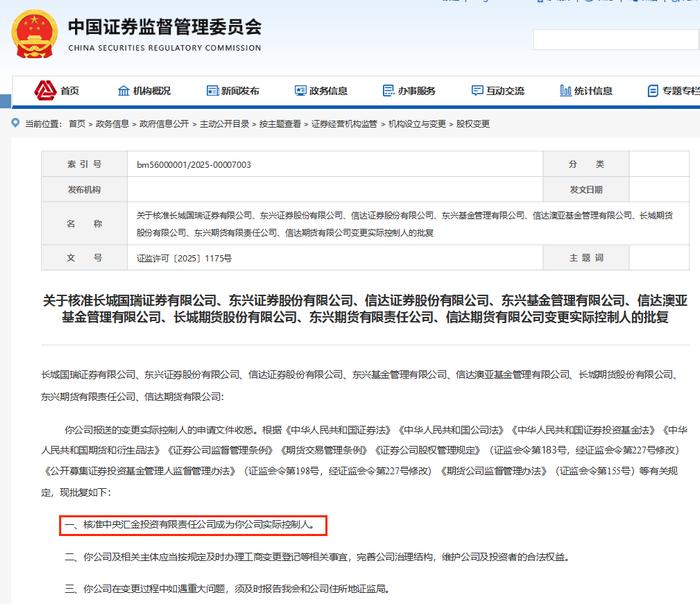Viewport: 700px width, 604px height.
Task: Click the CSRC national emblem logo
Action: pos(34,34)
